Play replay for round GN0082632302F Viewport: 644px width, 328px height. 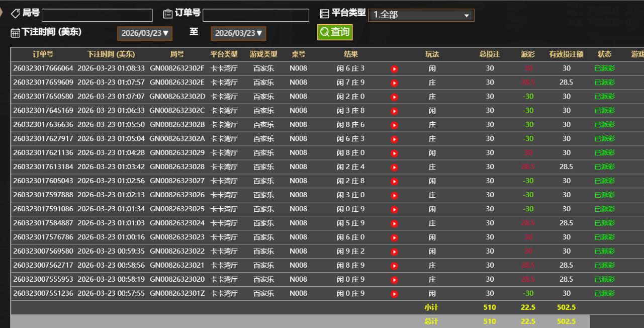[x=394, y=69]
